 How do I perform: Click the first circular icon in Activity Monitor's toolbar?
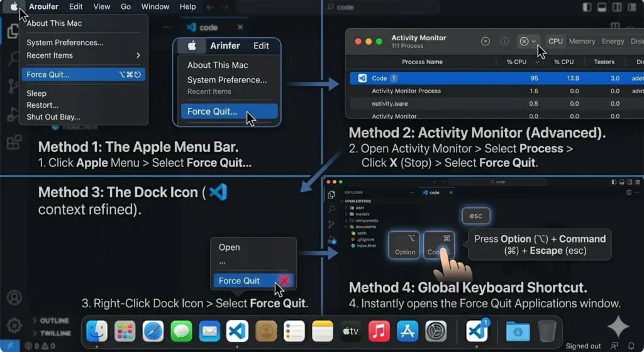pyautogui.click(x=486, y=41)
